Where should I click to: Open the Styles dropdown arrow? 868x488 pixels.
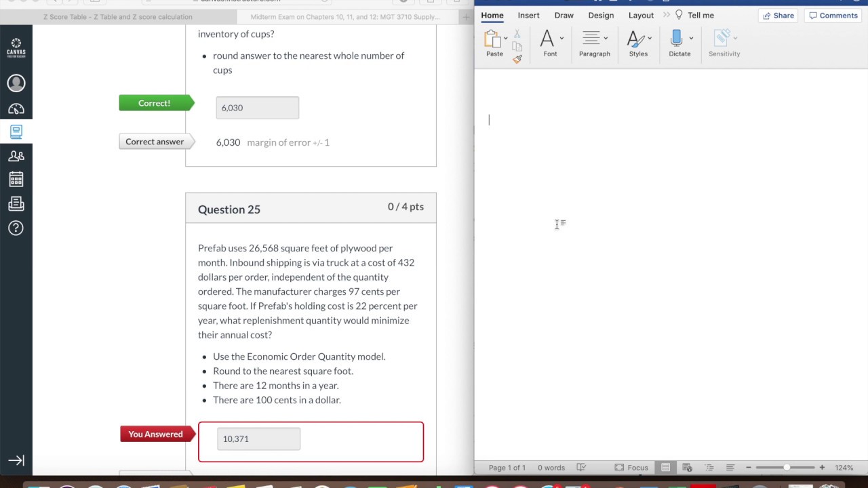point(650,39)
